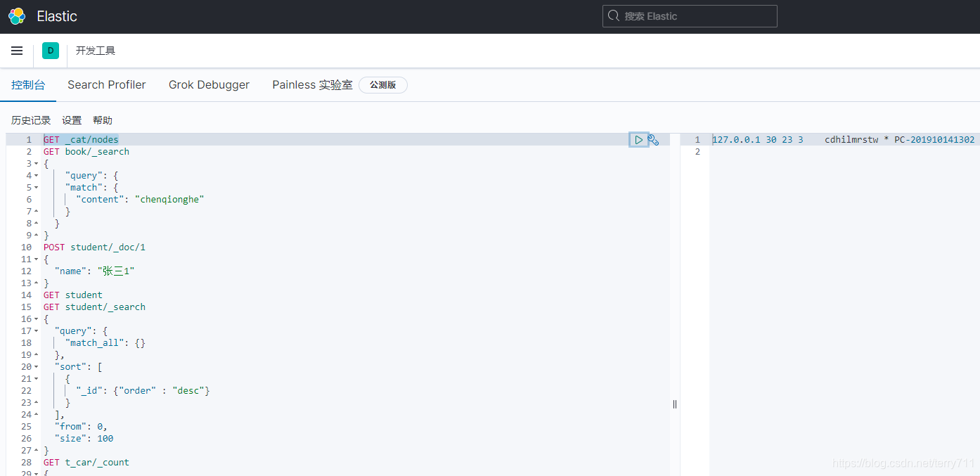Open the Painless 实验室 tab
Screen dimensions: 980x476
click(312, 85)
